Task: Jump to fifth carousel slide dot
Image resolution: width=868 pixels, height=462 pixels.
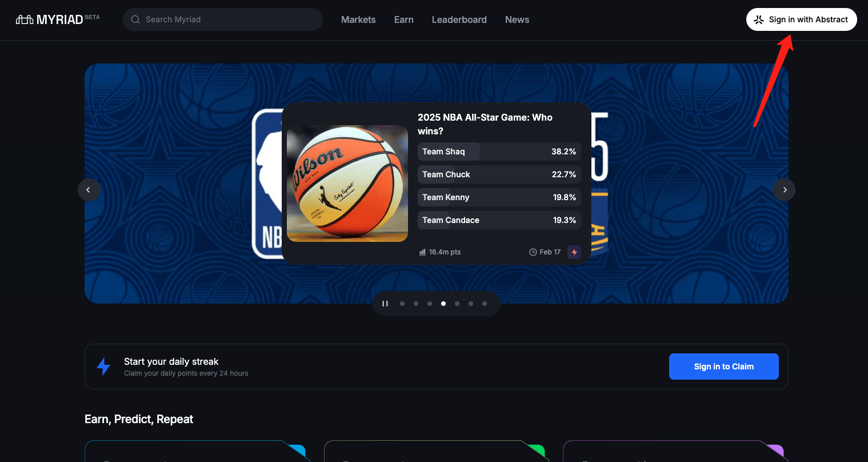Action: click(x=457, y=304)
